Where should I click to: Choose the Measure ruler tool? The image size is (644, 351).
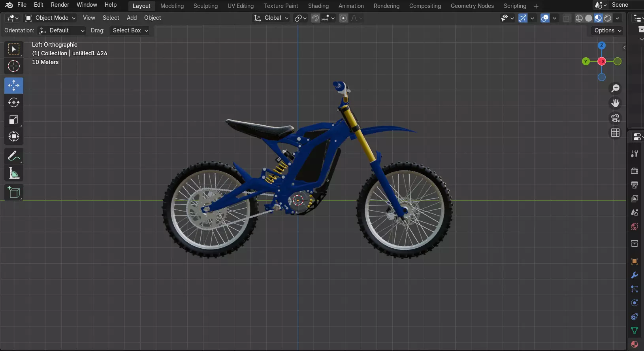point(14,173)
